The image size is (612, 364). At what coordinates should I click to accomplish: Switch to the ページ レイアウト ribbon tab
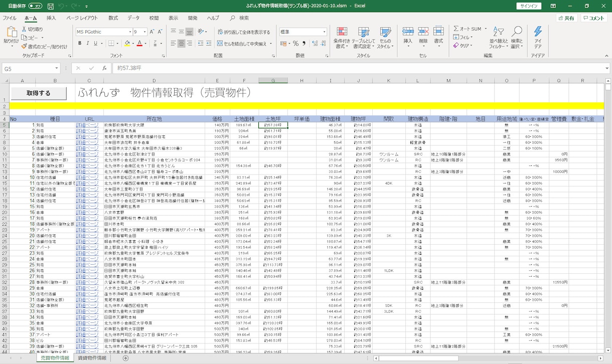pyautogui.click(x=82, y=18)
